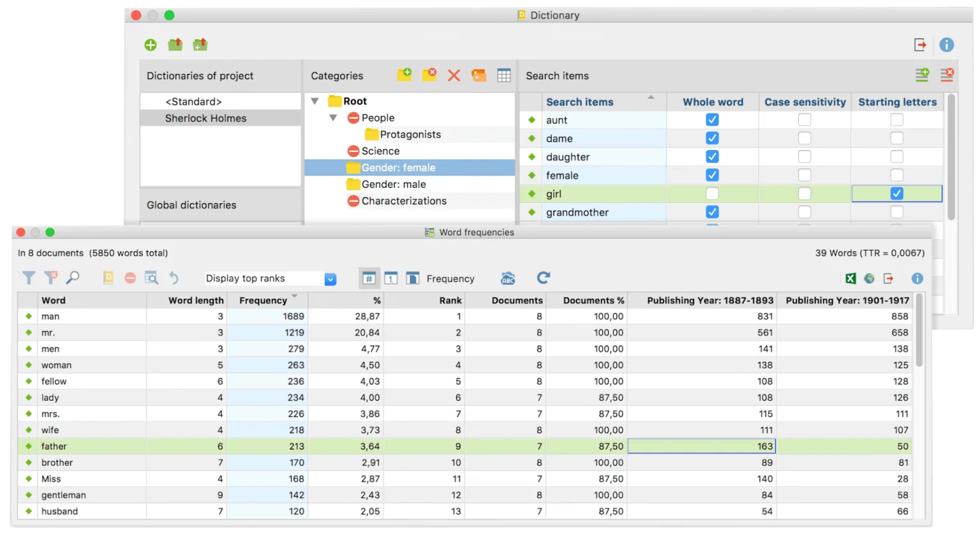Image resolution: width=980 pixels, height=535 pixels.
Task: Select the Protagonists category
Action: pyautogui.click(x=410, y=135)
